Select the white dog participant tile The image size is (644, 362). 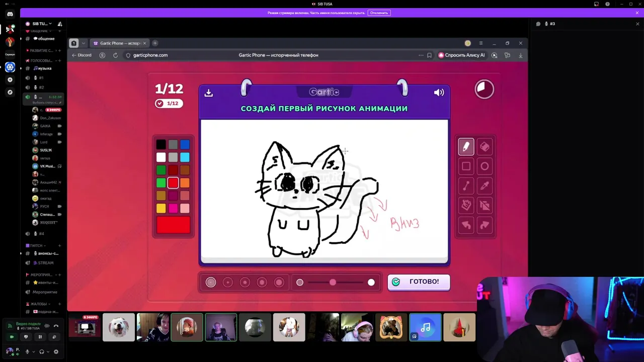119,327
